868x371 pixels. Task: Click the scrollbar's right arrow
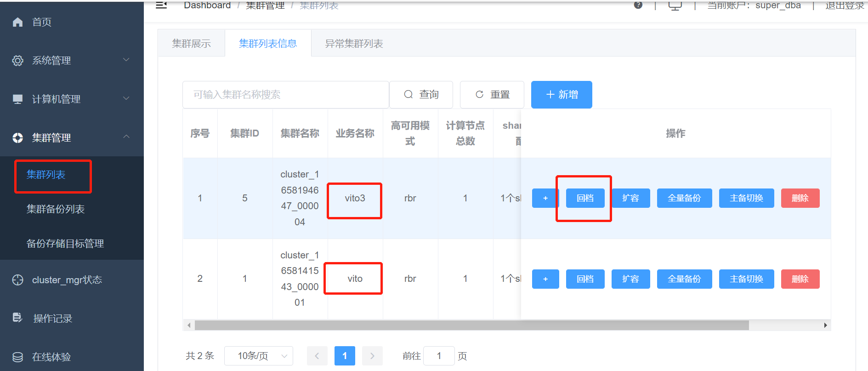click(826, 325)
